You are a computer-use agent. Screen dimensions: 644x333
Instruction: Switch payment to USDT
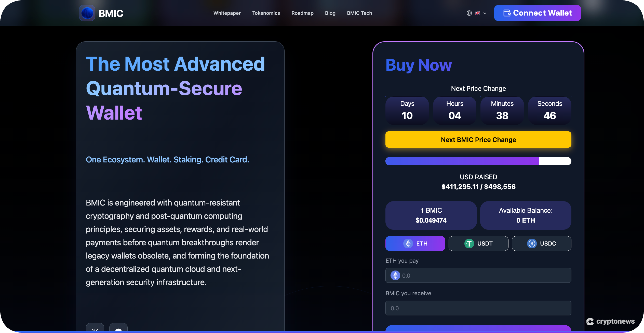tap(478, 243)
